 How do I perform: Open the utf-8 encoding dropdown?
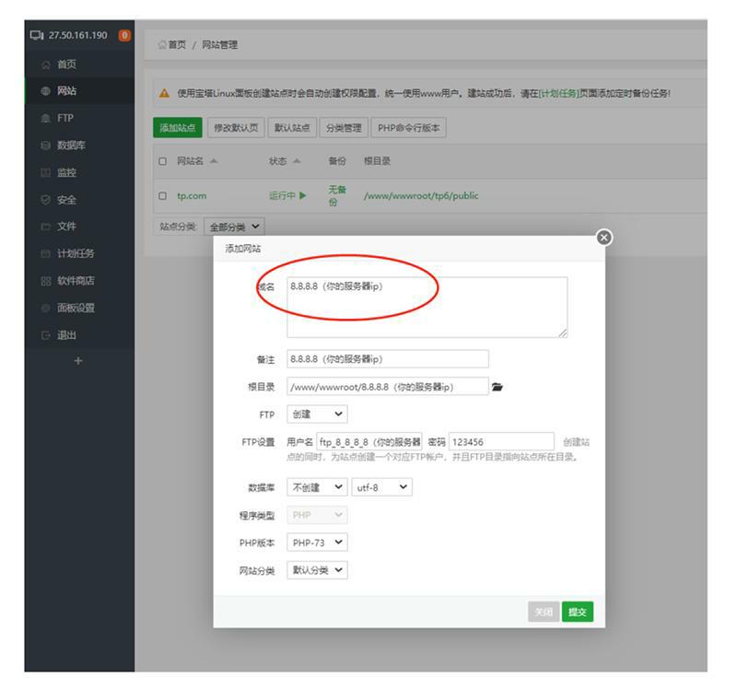pyautogui.click(x=381, y=487)
